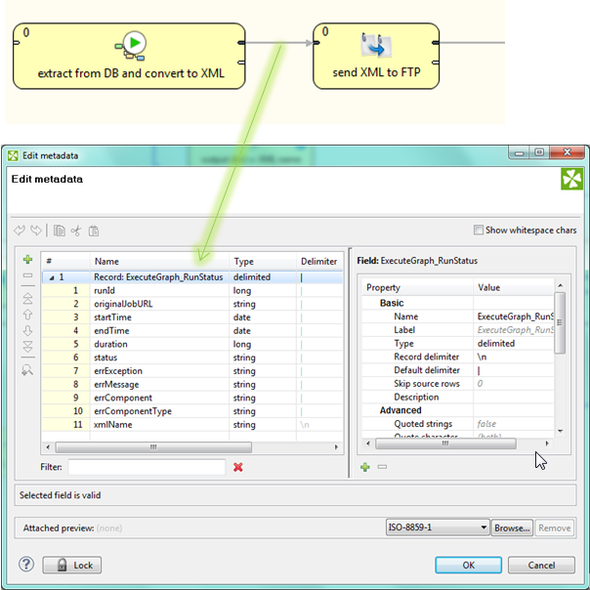This screenshot has width=590, height=590.
Task: Click the Description property row
Action: [x=458, y=397]
